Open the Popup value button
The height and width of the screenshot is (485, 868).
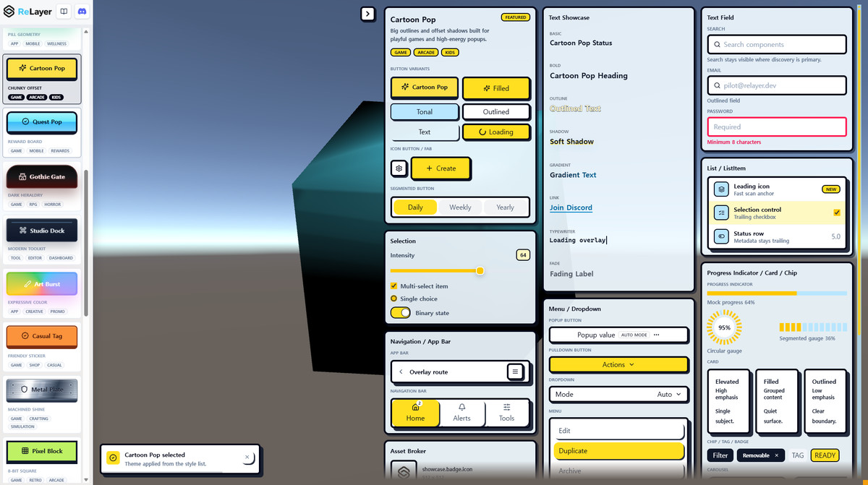(x=618, y=335)
